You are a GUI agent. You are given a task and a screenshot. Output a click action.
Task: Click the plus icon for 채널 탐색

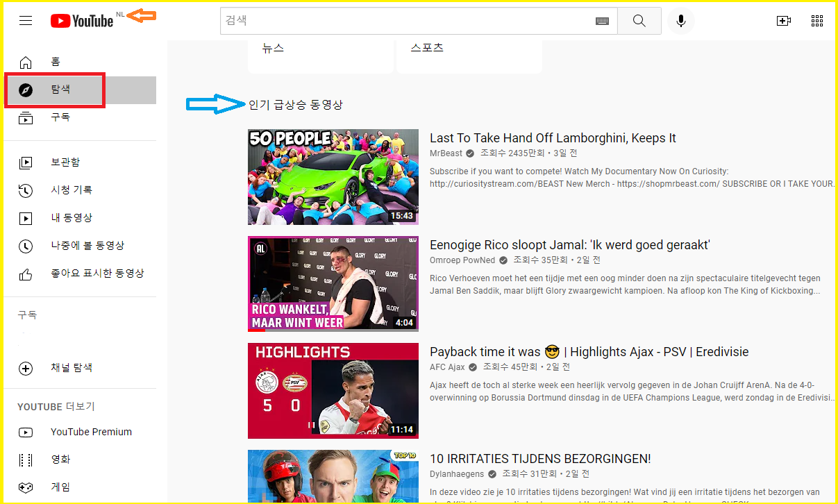(x=26, y=368)
